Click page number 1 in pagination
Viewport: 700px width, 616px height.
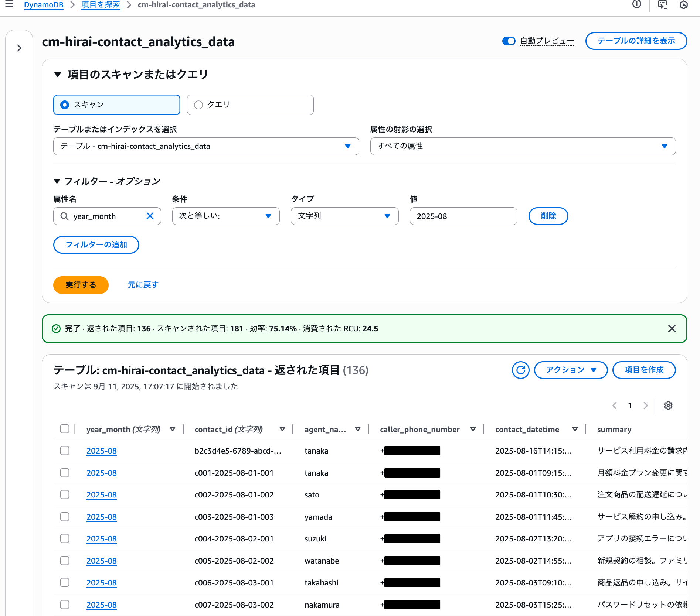pos(630,405)
